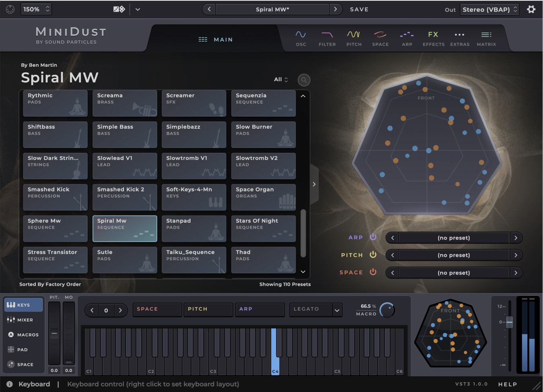Select the PAD bottom panel tab

23,349
